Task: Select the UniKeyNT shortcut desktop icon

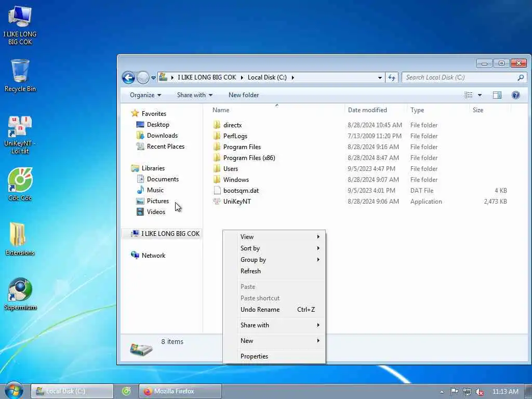Action: click(20, 135)
